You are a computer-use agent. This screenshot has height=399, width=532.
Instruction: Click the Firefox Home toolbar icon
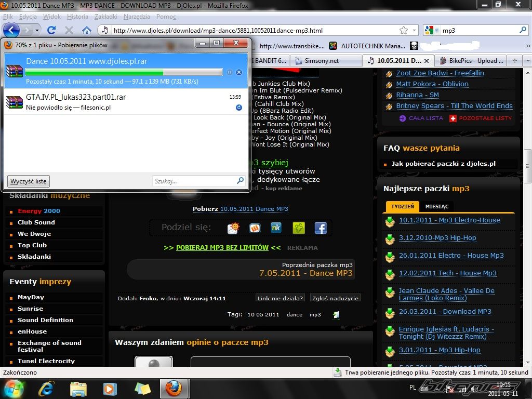(87, 31)
